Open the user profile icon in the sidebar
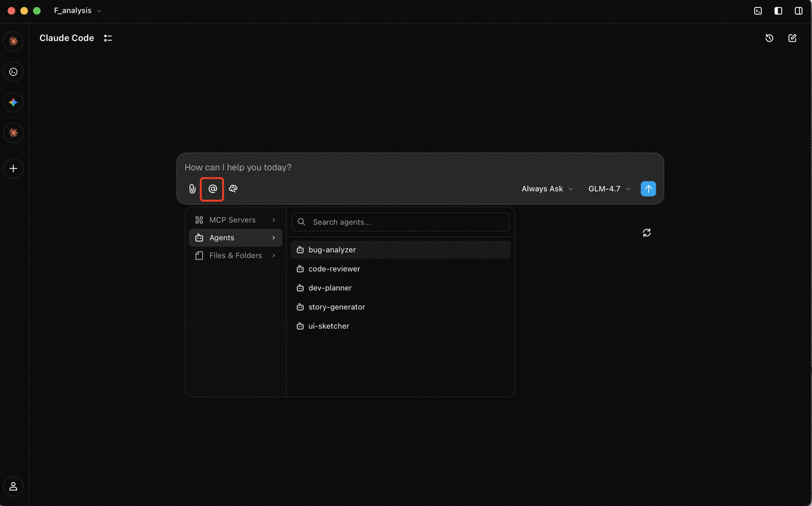 13,486
